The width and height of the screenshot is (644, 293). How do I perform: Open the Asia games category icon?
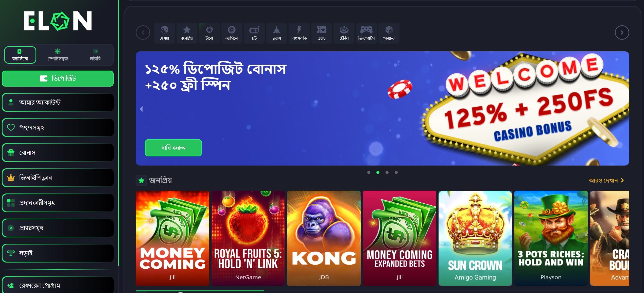(x=164, y=33)
